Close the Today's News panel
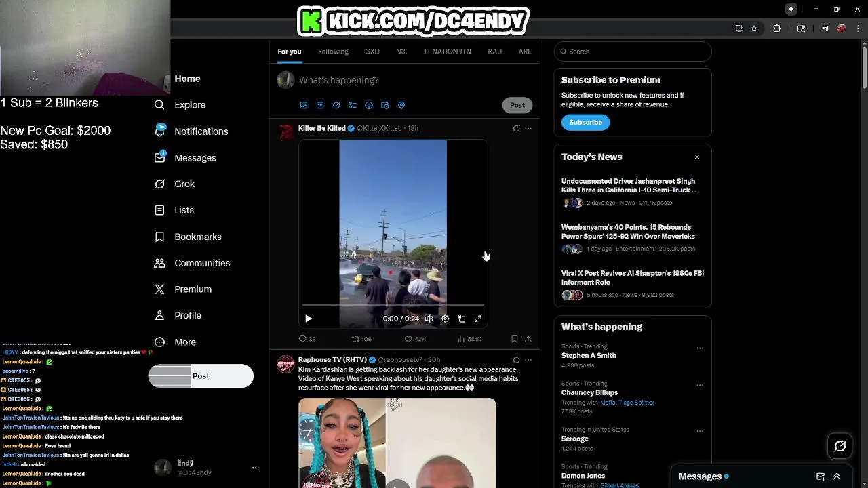Viewport: 868px width, 488px height. click(697, 157)
